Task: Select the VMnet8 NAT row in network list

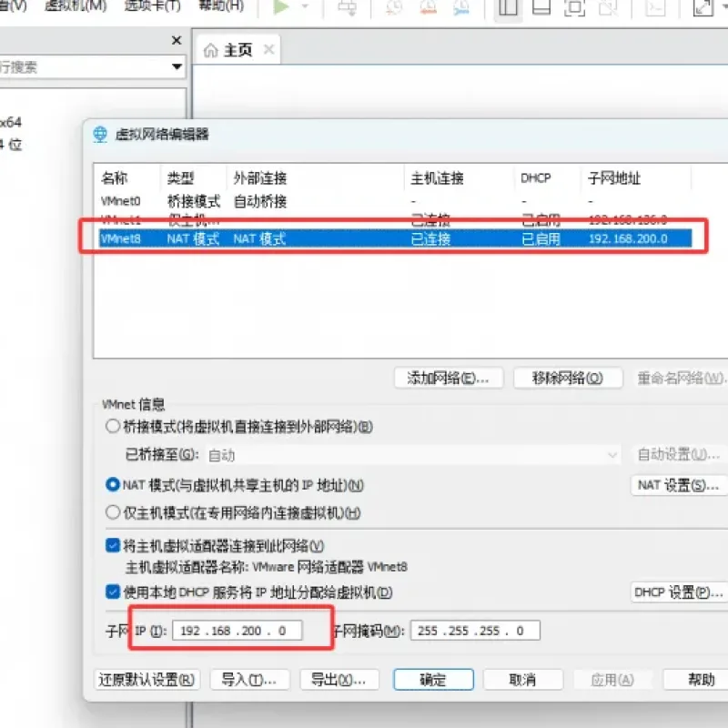Action: (x=396, y=238)
